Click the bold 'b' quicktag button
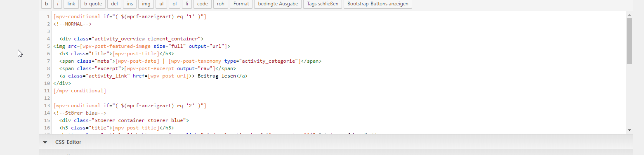 coord(46,4)
